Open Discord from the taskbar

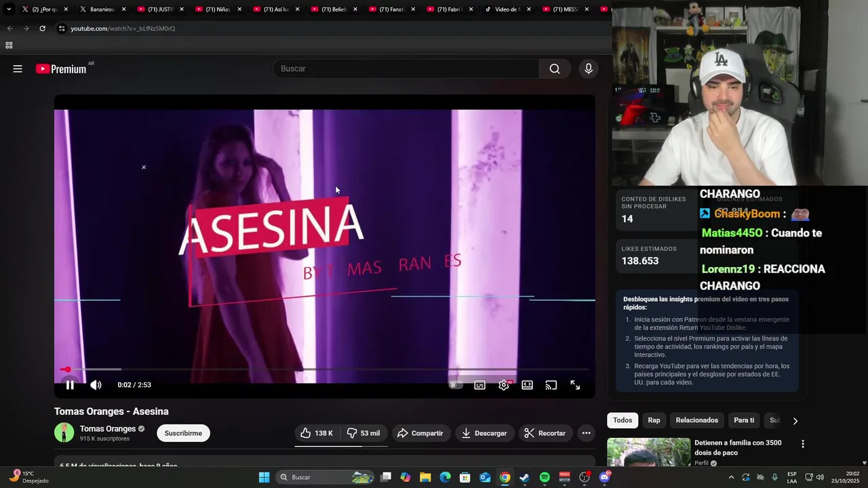604,477
